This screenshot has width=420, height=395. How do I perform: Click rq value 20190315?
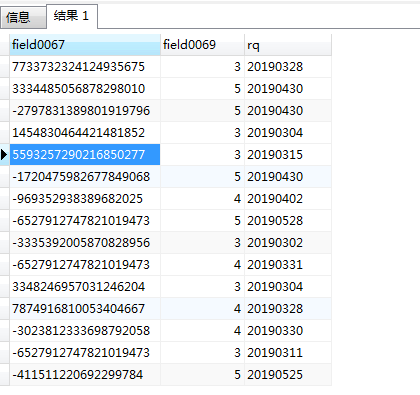pos(288,155)
